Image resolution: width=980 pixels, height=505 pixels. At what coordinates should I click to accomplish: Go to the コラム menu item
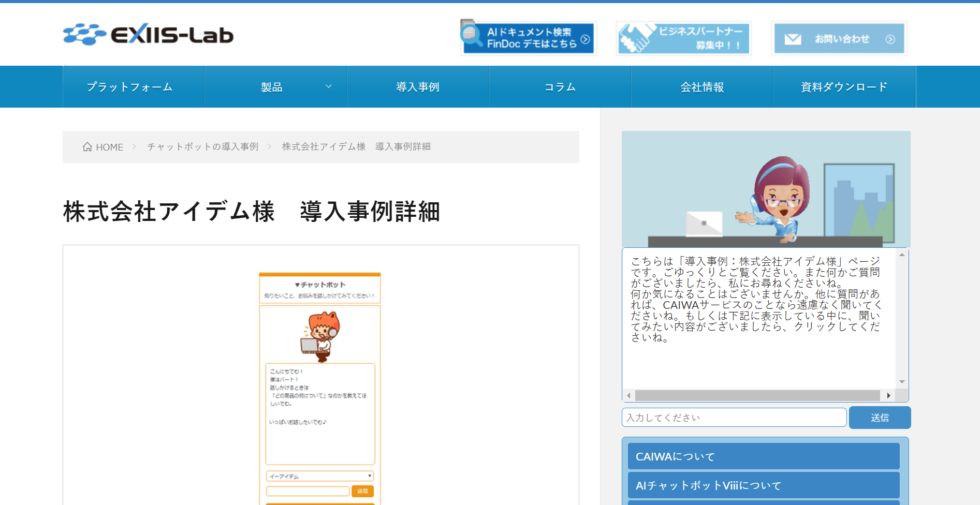point(560,87)
